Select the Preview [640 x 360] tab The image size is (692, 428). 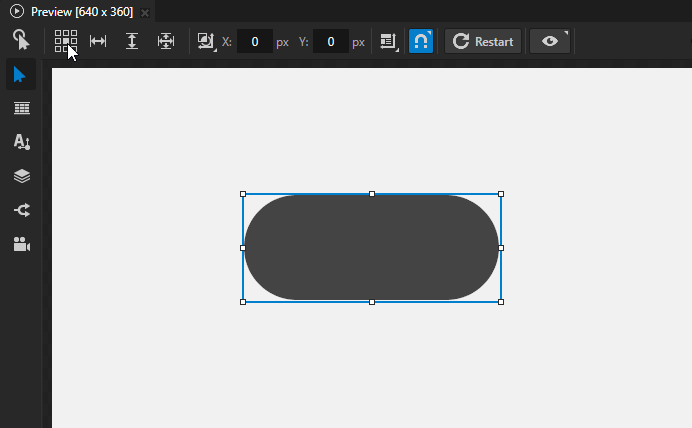coord(81,11)
